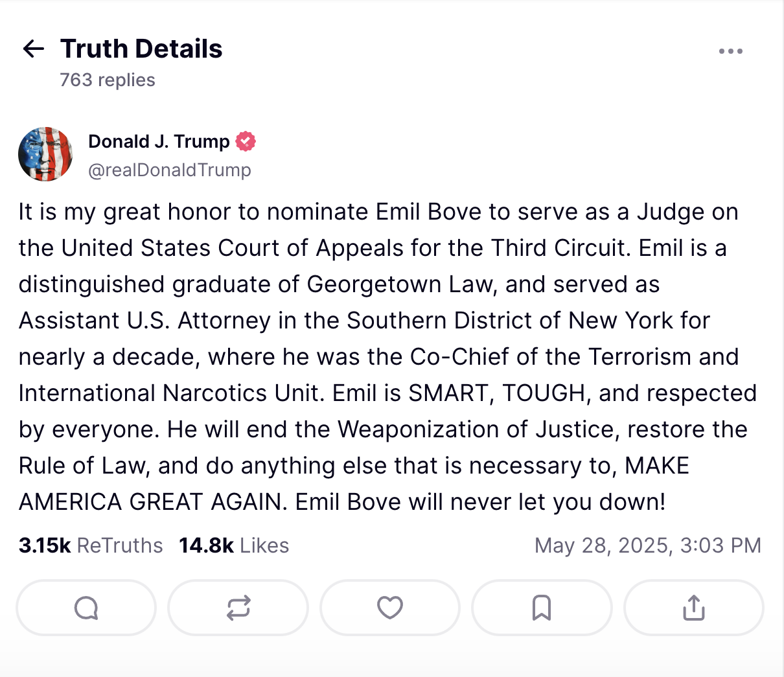This screenshot has height=677, width=784.
Task: Open the Donald J. Trump display name
Action: tap(159, 141)
